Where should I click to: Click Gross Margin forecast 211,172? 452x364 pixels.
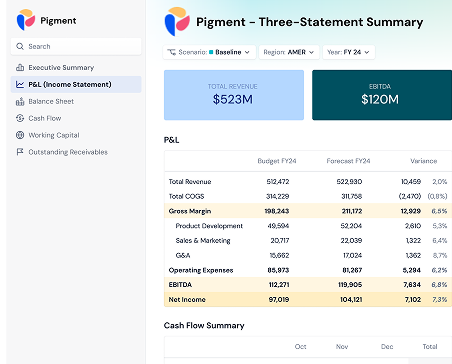352,211
